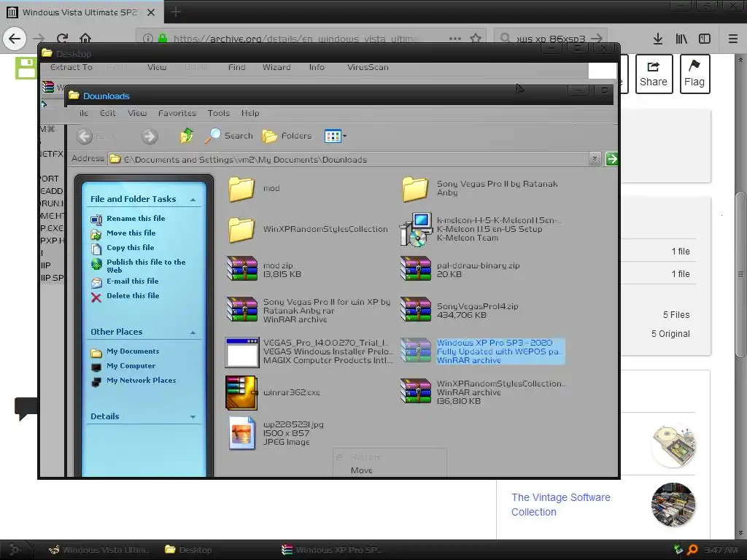
Task: Expand the Details section
Action: click(193, 416)
